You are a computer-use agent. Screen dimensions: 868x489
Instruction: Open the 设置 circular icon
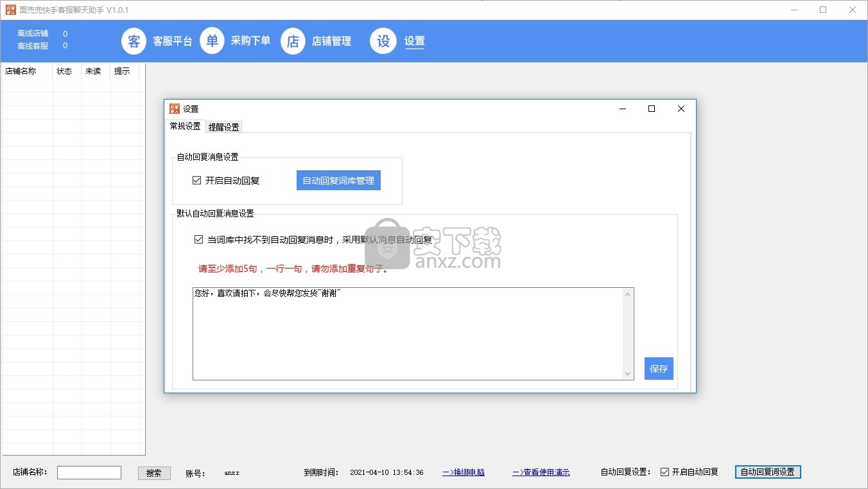(383, 41)
